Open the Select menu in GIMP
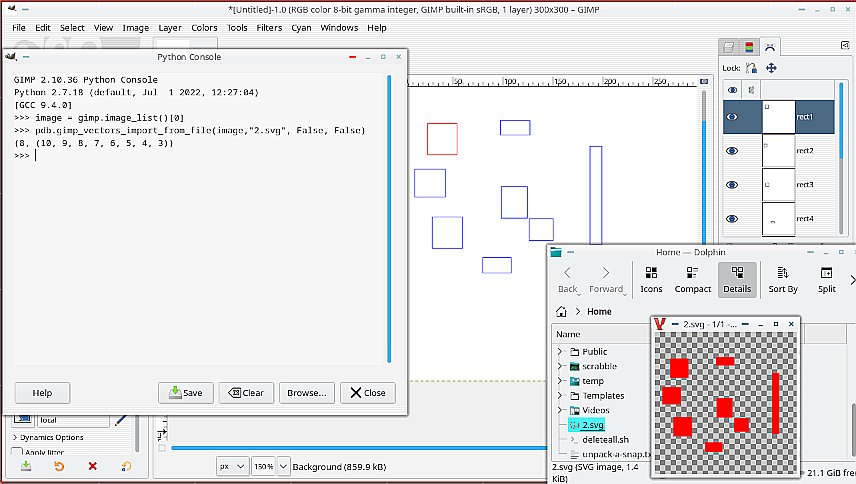 click(72, 28)
